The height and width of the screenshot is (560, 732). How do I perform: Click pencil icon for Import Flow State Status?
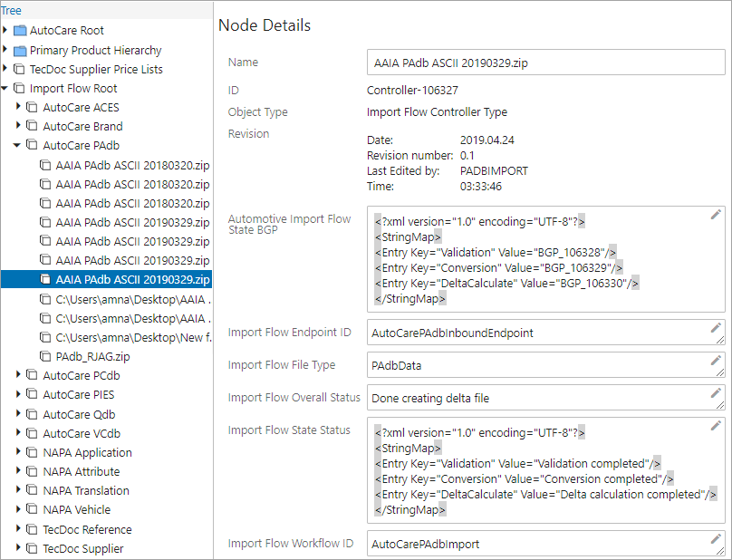coord(716,426)
